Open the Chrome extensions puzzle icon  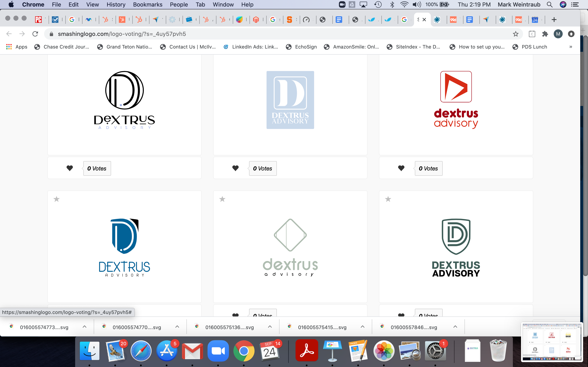(x=545, y=34)
